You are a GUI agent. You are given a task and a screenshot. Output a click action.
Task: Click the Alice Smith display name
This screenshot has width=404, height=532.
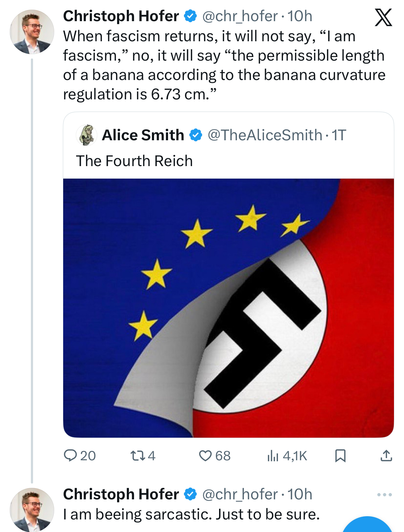tap(143, 135)
